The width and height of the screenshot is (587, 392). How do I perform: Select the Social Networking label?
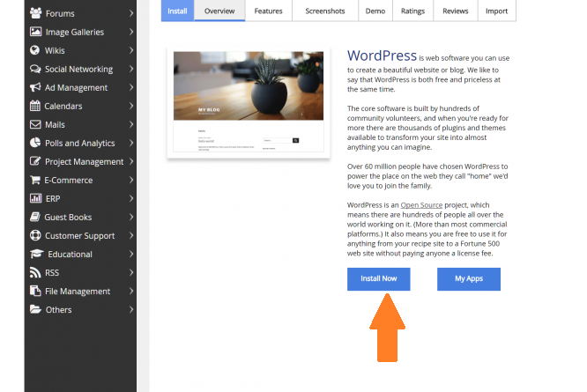click(78, 70)
